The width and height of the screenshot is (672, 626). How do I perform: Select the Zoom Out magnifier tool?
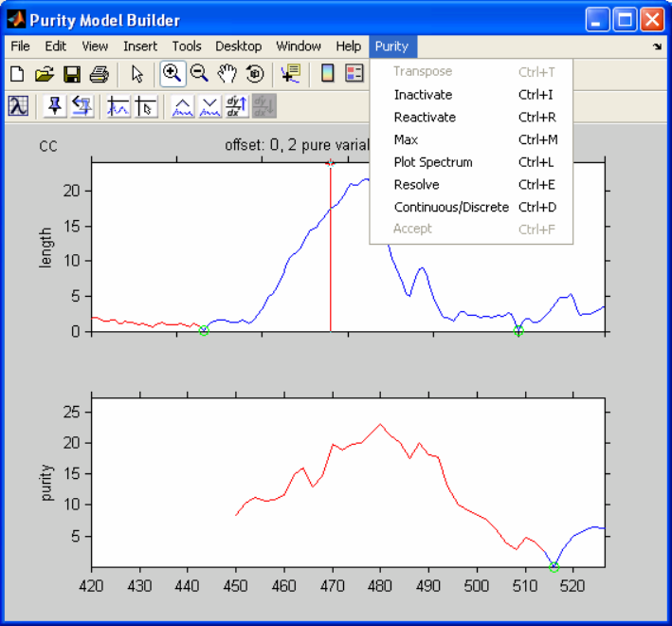(x=200, y=74)
